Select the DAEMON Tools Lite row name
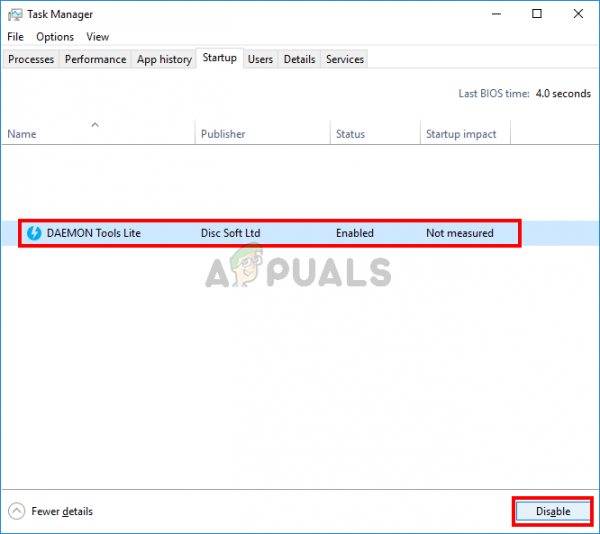Screen dimensions: 600x534 coord(94,233)
